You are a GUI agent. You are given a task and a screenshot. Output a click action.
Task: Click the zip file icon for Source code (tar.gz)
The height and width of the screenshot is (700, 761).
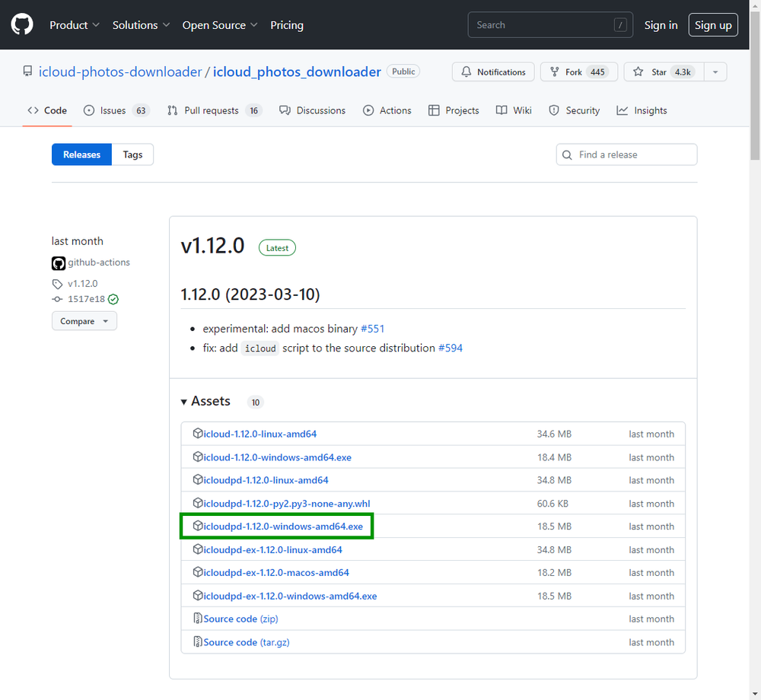198,641
